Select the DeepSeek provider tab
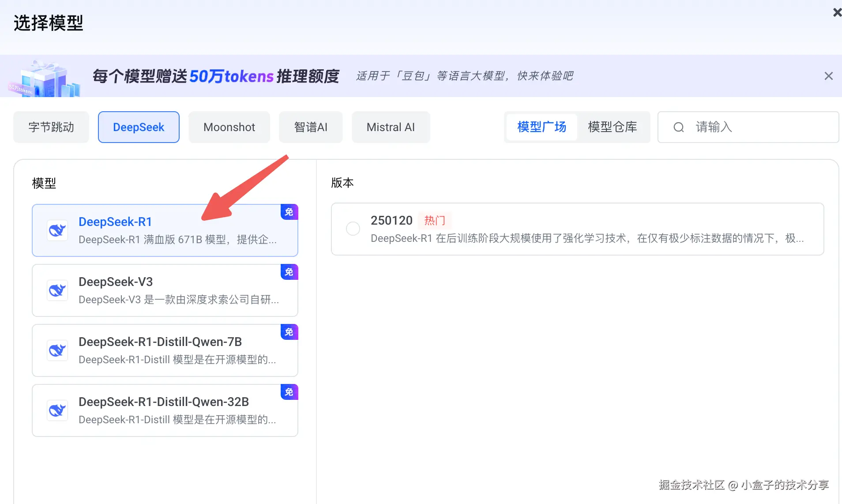Viewport: 842px width, 504px height. (139, 127)
